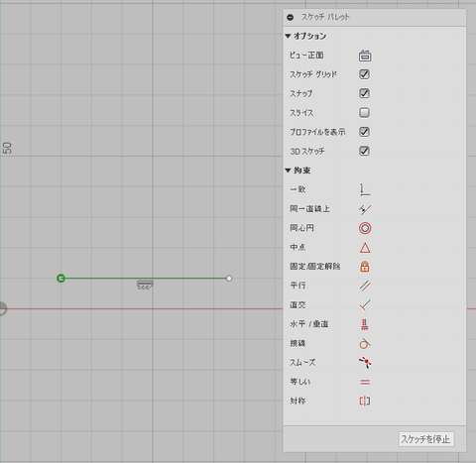Disable the スナップ checkbox
This screenshot has height=463, width=476.
[x=364, y=93]
